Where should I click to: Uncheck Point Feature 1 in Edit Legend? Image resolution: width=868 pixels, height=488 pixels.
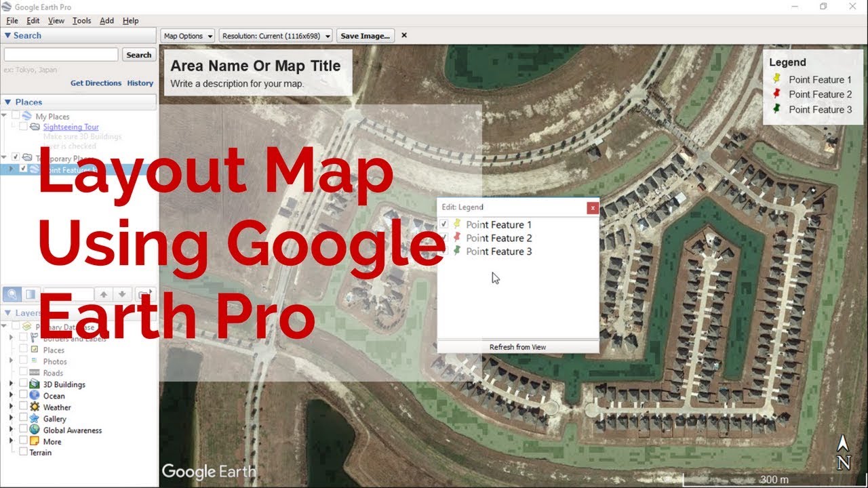tap(444, 224)
